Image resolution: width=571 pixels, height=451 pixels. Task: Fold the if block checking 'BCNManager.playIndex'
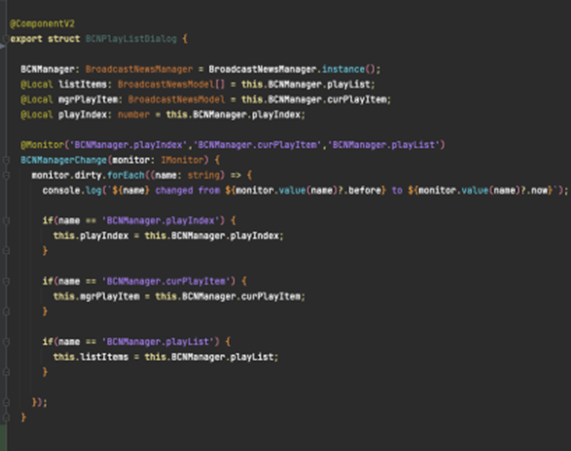click(6, 221)
